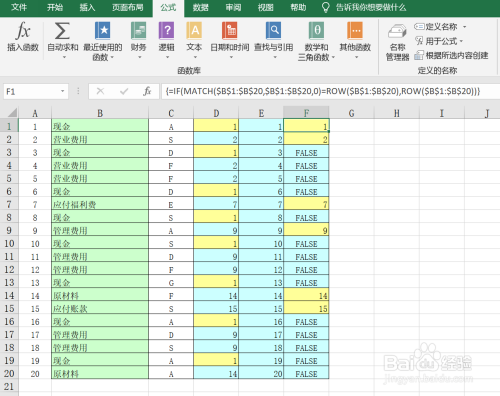Select cell B9 containing 管理费用

(100, 230)
